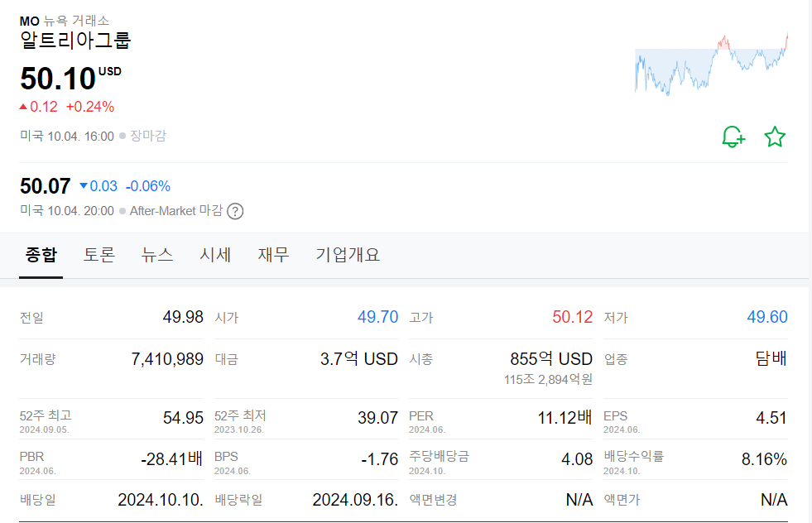
Task: Click the dividend date 2024.10.10.
Action: 161,500
